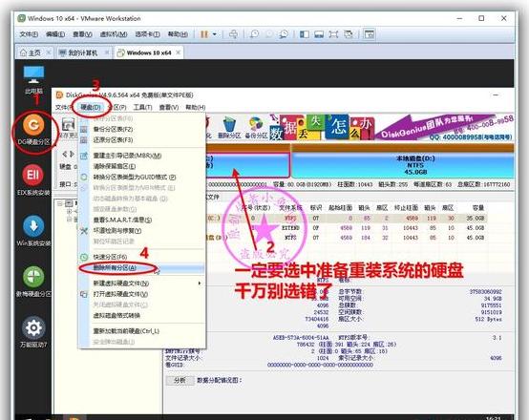
Task: Click the 删除分区 trash toolbar icon
Action: (x=229, y=128)
